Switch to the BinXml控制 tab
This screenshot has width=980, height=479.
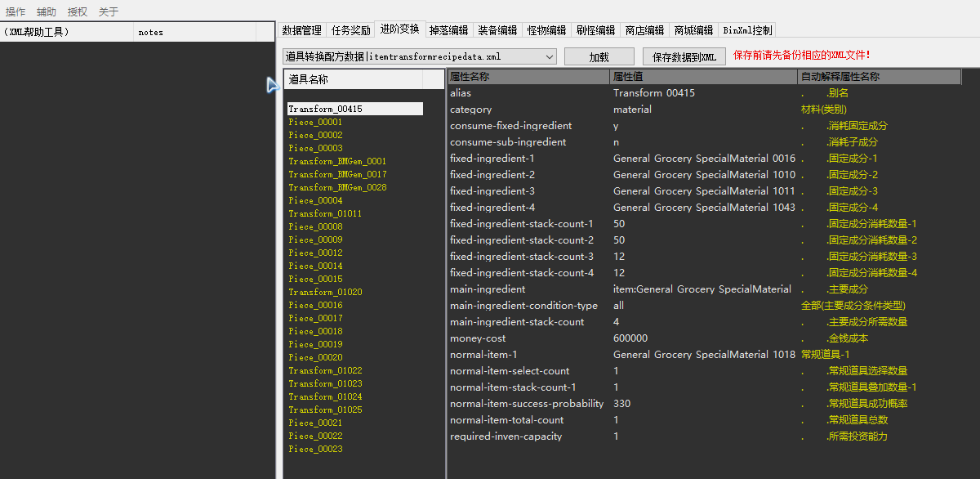(x=747, y=30)
